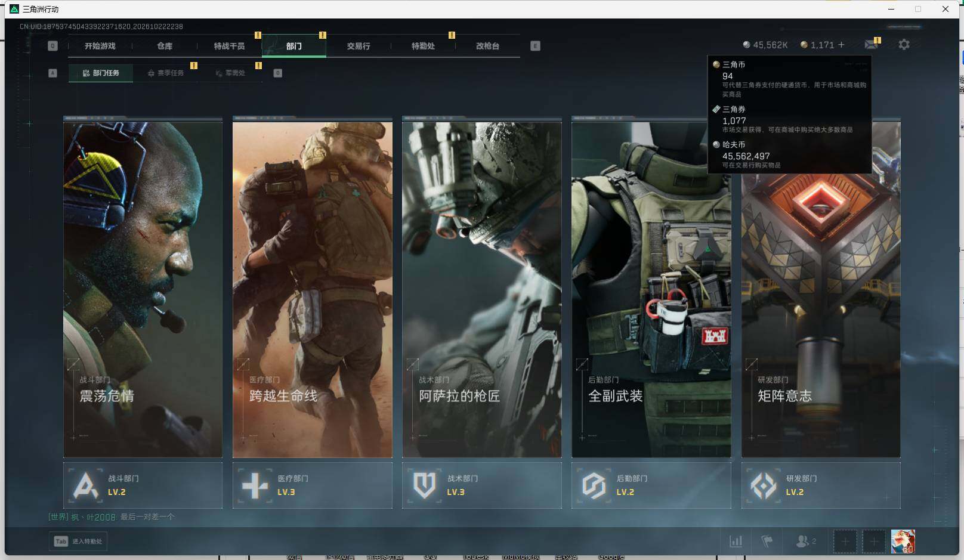Click the 后勤部门 LV.2 emblem panel

click(651, 485)
